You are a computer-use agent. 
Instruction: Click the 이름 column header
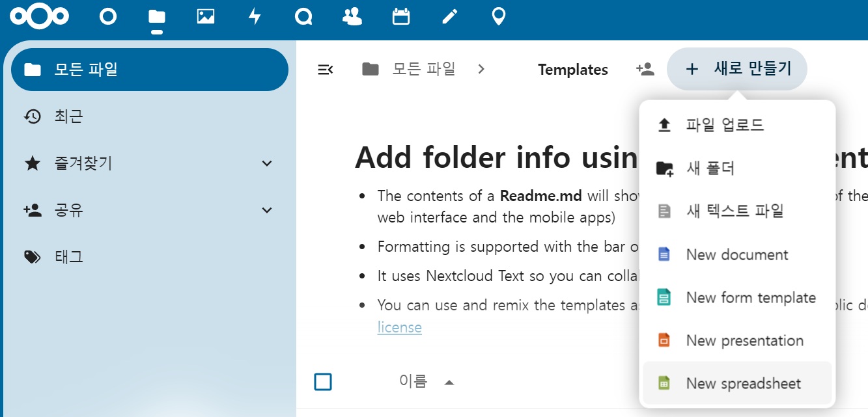[413, 382]
